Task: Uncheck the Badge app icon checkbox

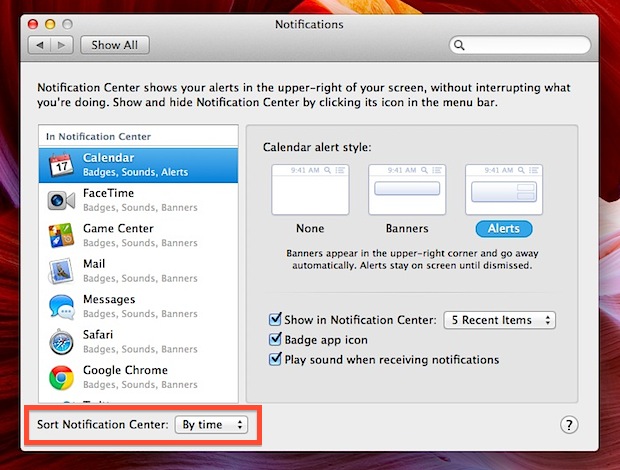Action: pos(275,339)
